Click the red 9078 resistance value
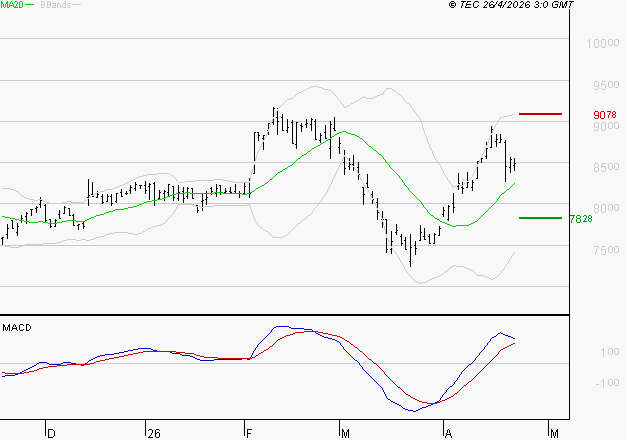 (605, 115)
